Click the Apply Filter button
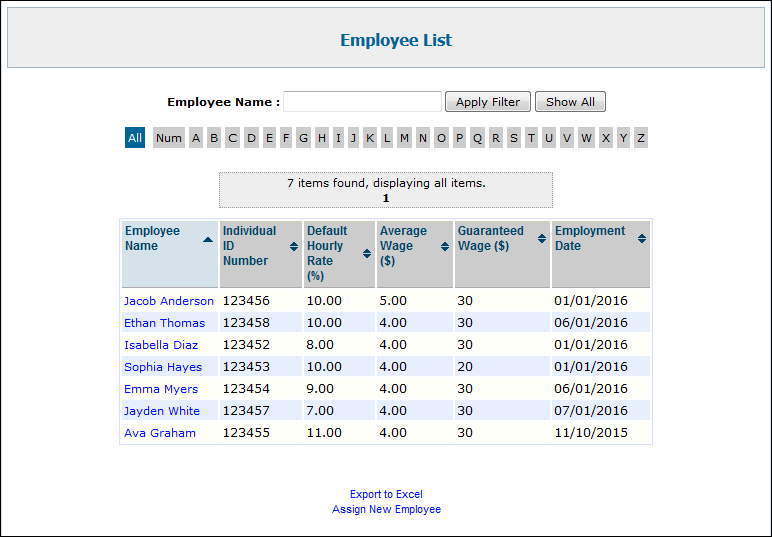The image size is (772, 537). pyautogui.click(x=488, y=102)
